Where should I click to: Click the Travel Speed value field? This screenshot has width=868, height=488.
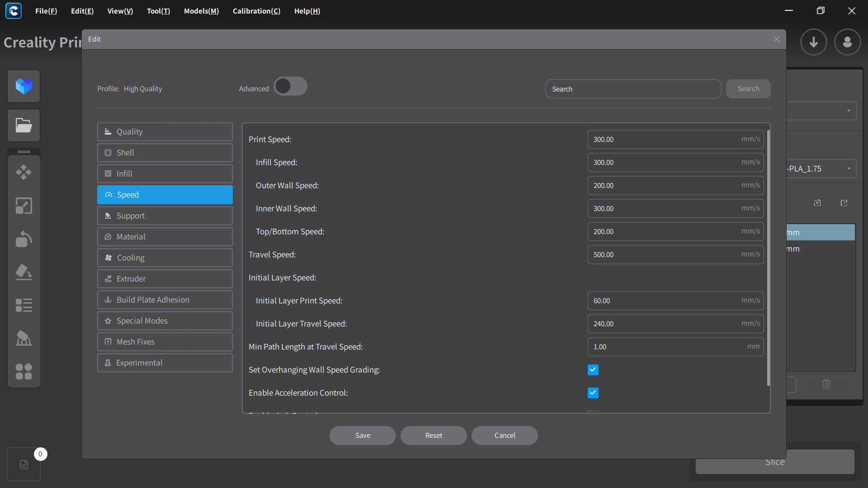point(675,254)
